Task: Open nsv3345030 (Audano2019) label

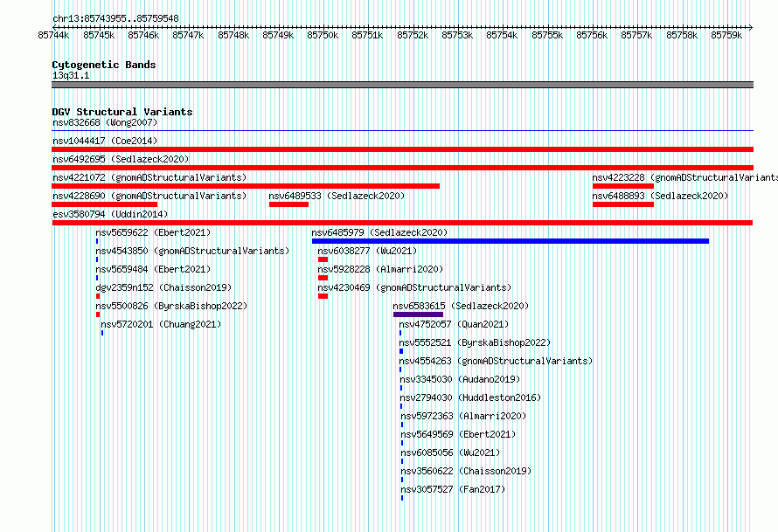Action: click(460, 379)
